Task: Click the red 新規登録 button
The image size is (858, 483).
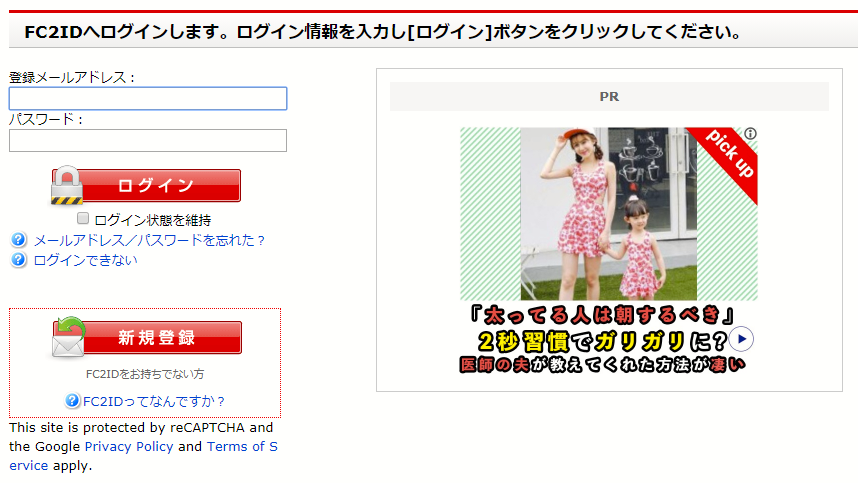Action: [147, 337]
